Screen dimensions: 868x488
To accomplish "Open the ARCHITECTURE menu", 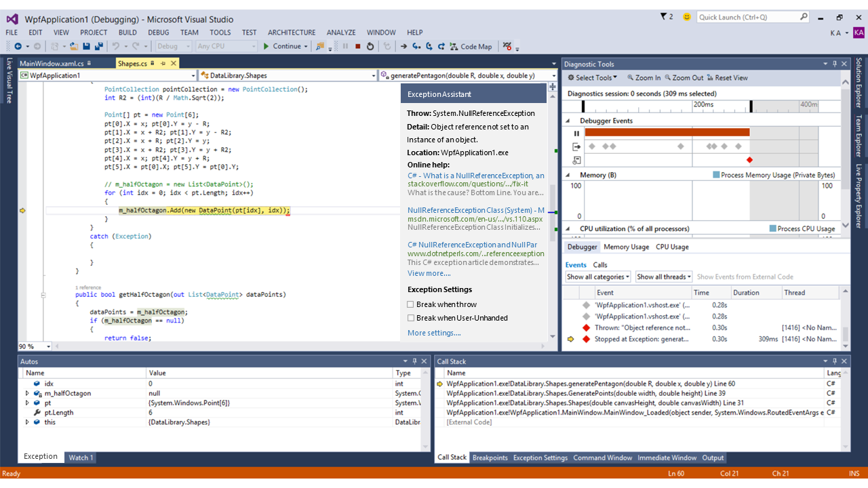I will pyautogui.click(x=292, y=32).
